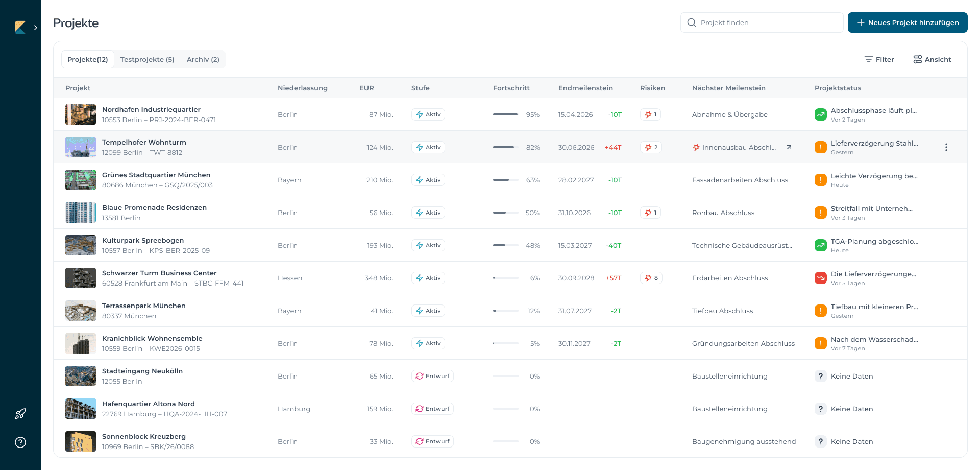Click Hamburg branch cell

point(294,409)
